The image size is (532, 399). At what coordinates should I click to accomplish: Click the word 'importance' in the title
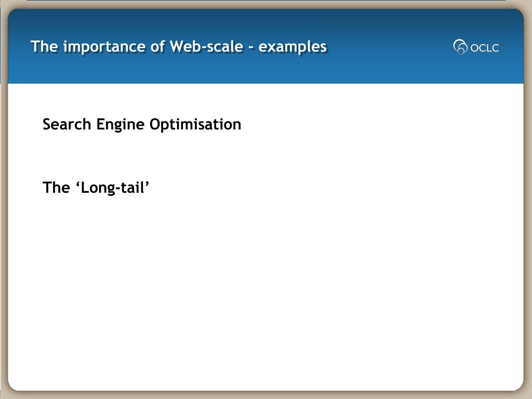tap(104, 47)
